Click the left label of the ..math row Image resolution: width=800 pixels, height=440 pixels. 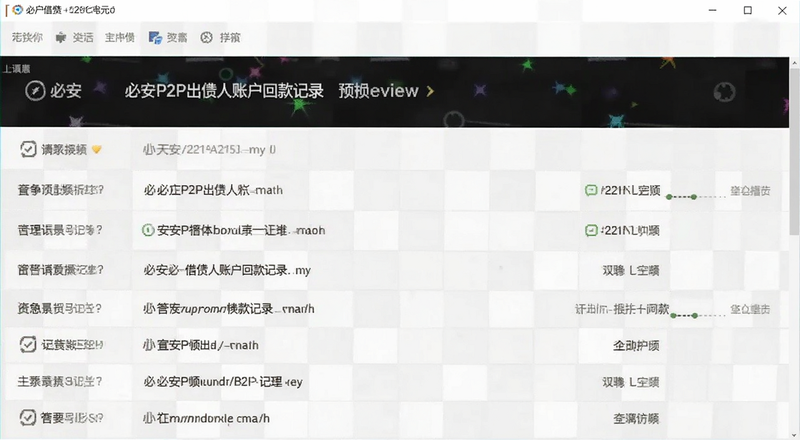coord(61,190)
